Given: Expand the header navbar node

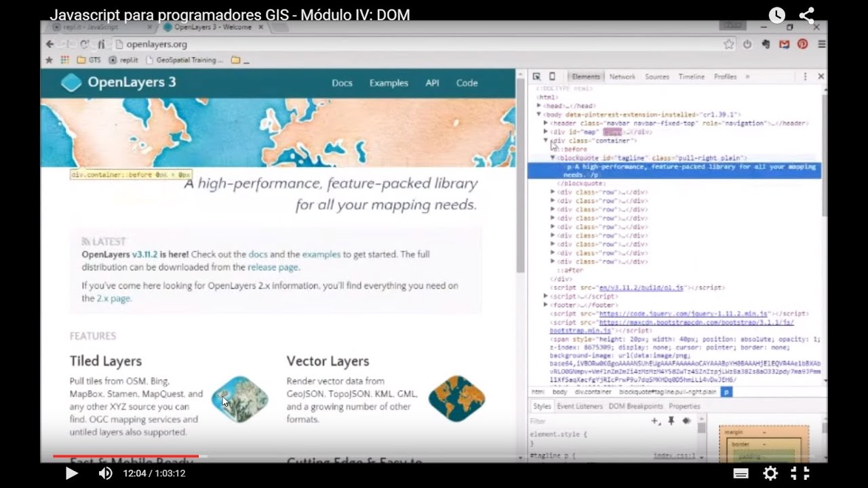Looking at the screenshot, I should [x=546, y=123].
